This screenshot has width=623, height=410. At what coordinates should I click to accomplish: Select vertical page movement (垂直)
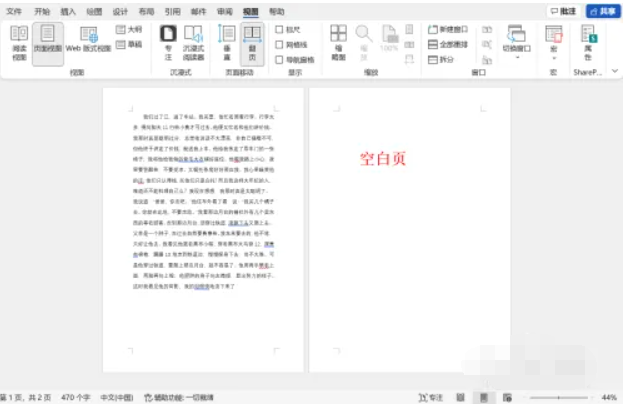pyautogui.click(x=228, y=44)
